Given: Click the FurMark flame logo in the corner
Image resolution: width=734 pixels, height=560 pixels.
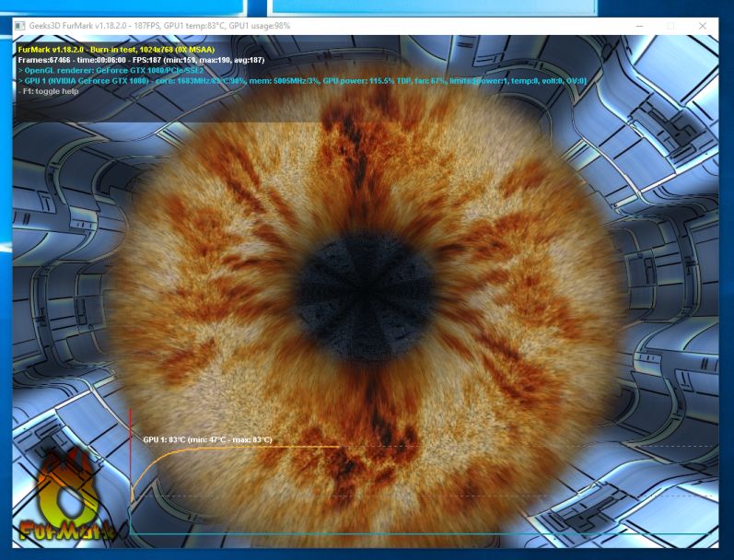Looking at the screenshot, I should click(66, 496).
